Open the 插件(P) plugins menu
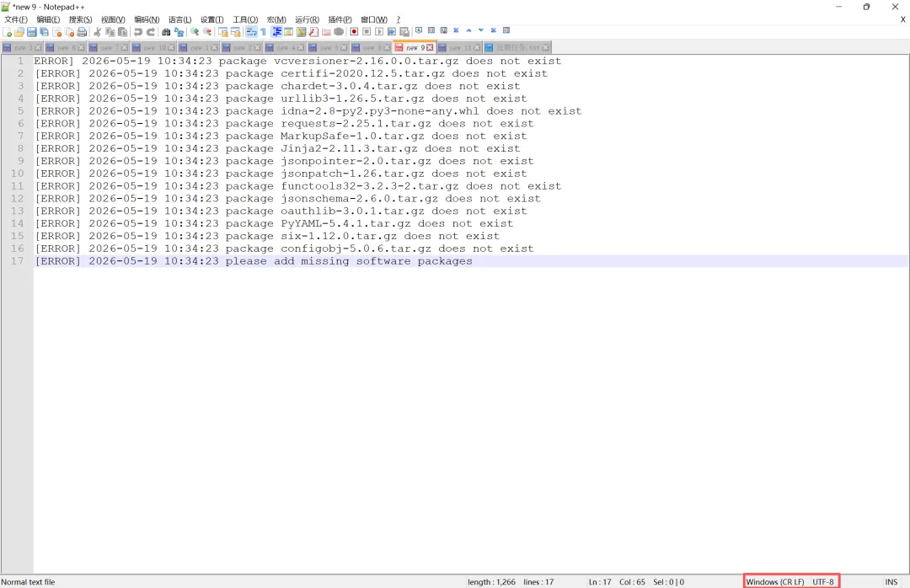Image resolution: width=910 pixels, height=588 pixels. click(x=340, y=19)
